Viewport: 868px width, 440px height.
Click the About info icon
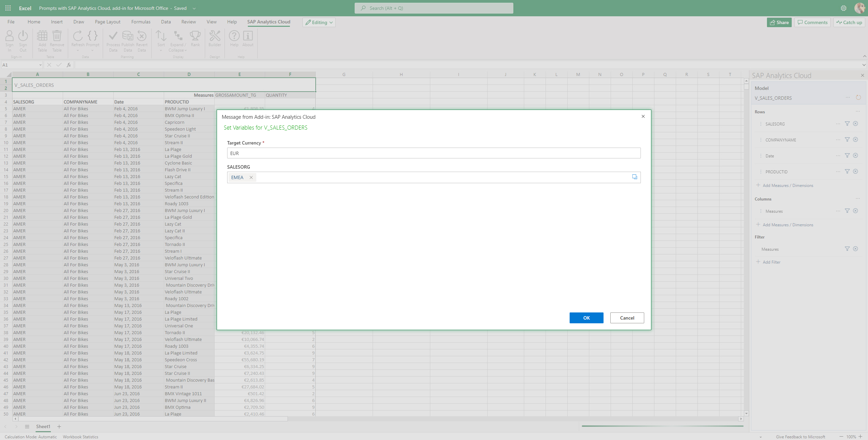pos(248,36)
